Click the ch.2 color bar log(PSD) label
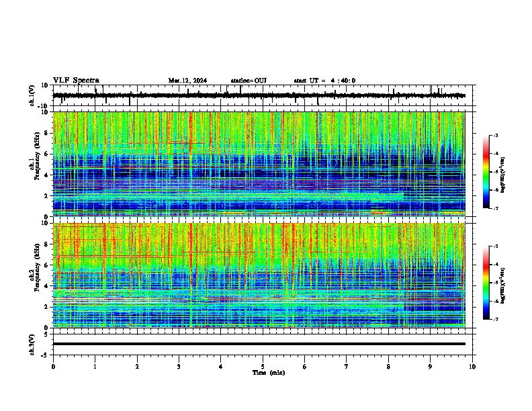 click(x=503, y=286)
